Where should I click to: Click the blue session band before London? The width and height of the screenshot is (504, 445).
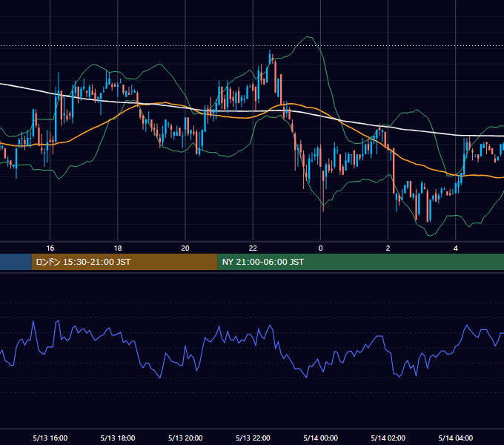coord(16,262)
